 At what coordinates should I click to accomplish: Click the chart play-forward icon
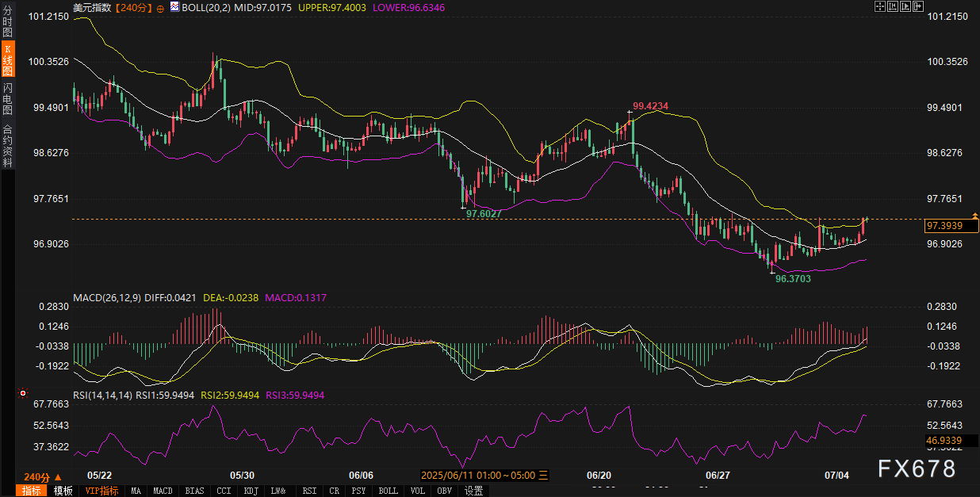point(905,6)
